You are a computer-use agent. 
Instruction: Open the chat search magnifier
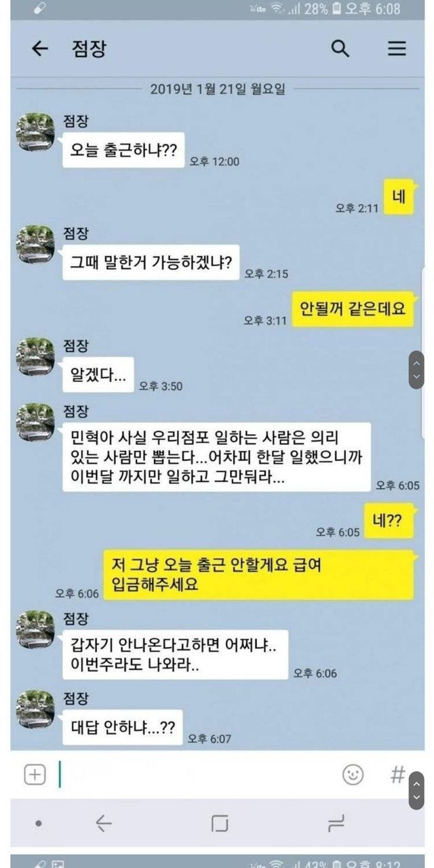(340, 49)
